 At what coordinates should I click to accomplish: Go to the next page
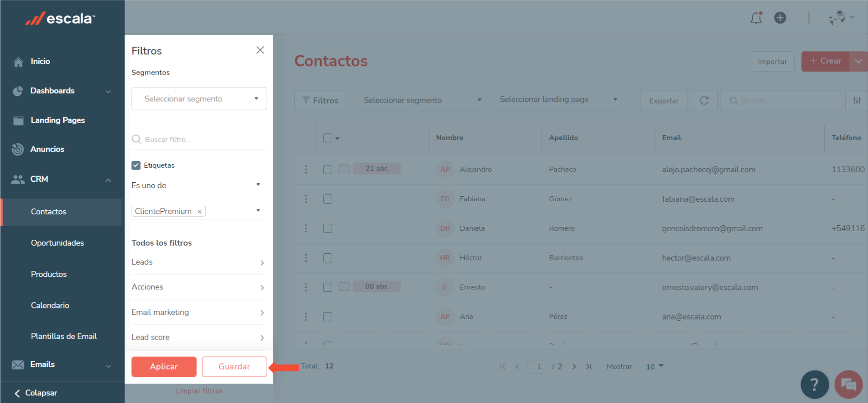pyautogui.click(x=574, y=366)
